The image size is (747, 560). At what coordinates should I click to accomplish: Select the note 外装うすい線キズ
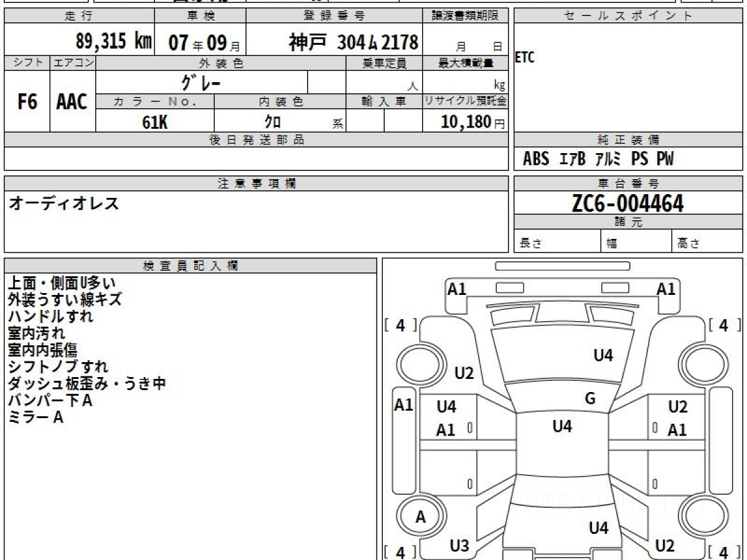(65, 300)
